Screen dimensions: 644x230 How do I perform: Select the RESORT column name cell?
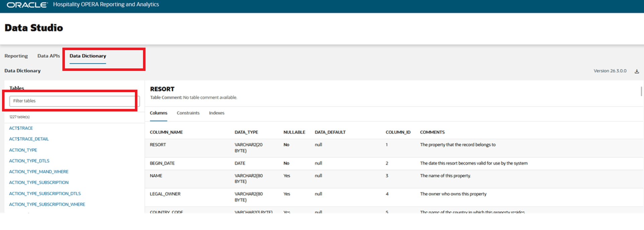pyautogui.click(x=158, y=145)
